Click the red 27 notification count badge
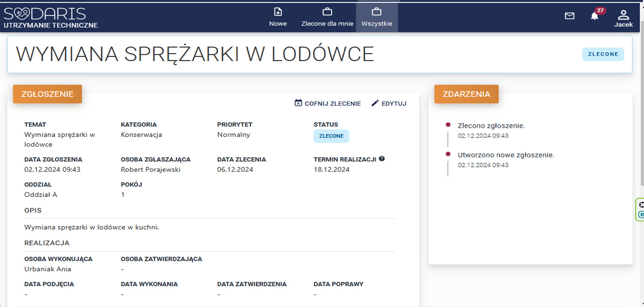This screenshot has width=644, height=307. [x=600, y=11]
